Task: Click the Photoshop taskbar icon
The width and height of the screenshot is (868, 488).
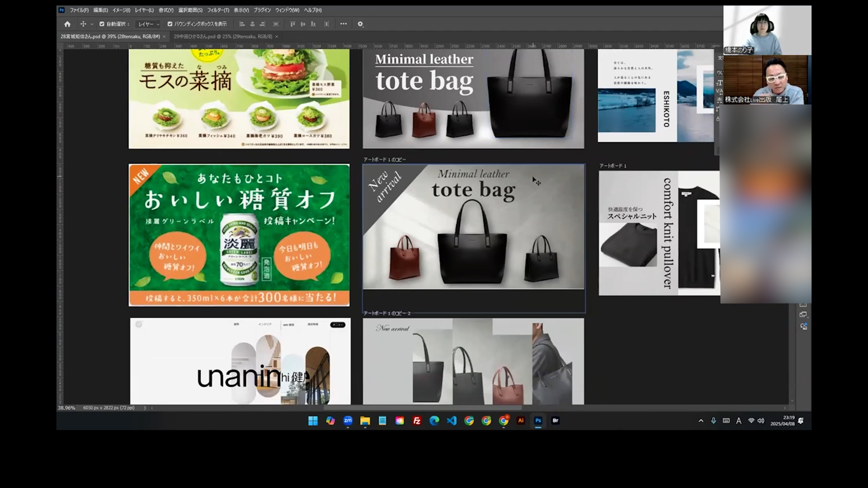Action: click(x=538, y=421)
